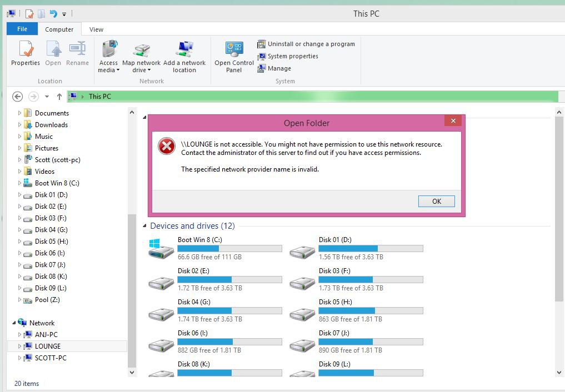Click the This PC address bar

[313, 97]
